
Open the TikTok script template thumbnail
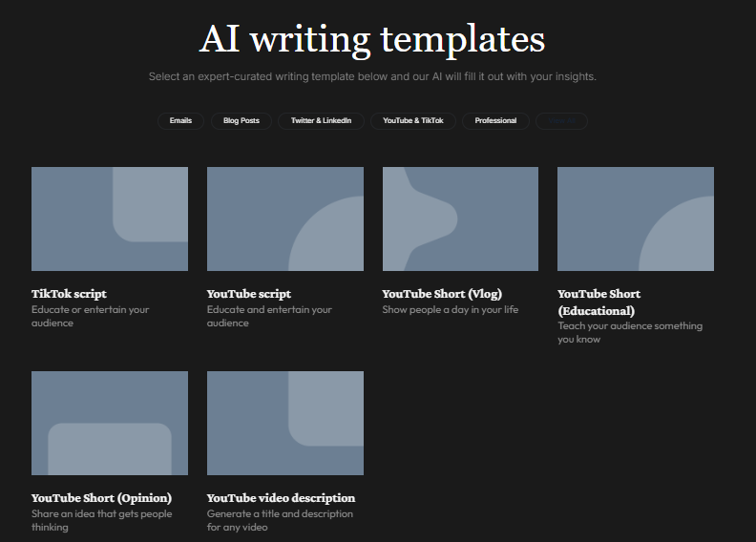click(x=110, y=219)
